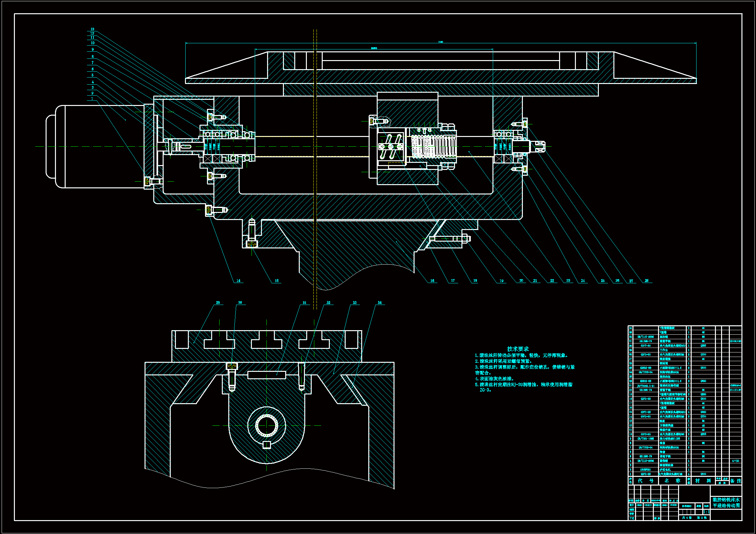Click the drawing title 数控钻铣床水平进给传动图
The image size is (756, 534).
coord(726,502)
